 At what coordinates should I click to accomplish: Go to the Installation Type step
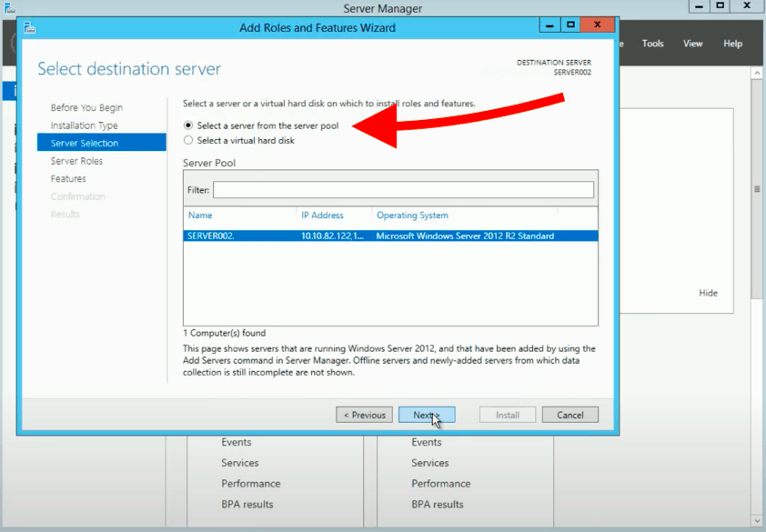(84, 125)
